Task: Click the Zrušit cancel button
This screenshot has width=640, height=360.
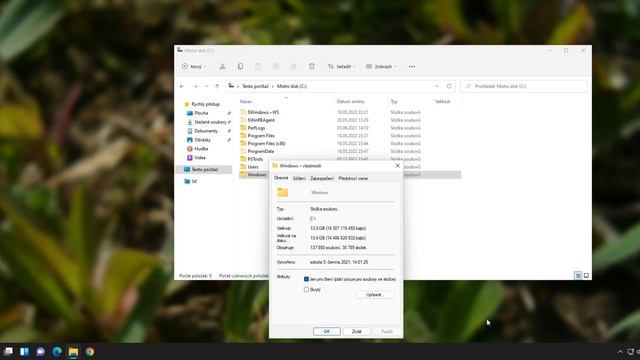Action: [357, 331]
